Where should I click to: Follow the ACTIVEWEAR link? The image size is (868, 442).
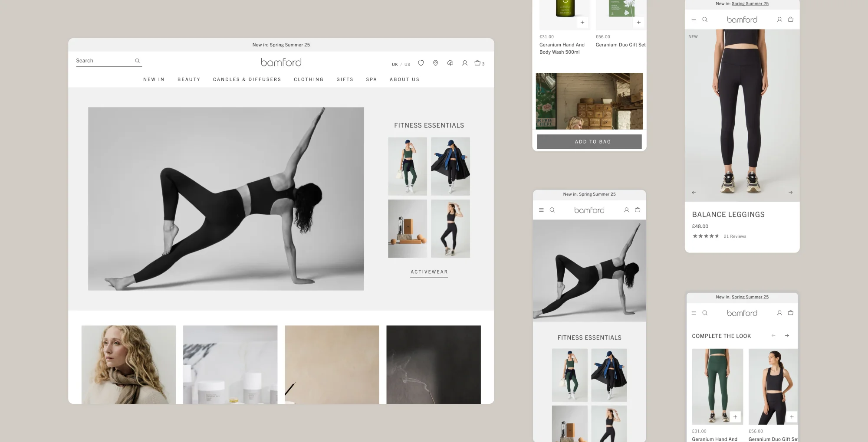[429, 272]
